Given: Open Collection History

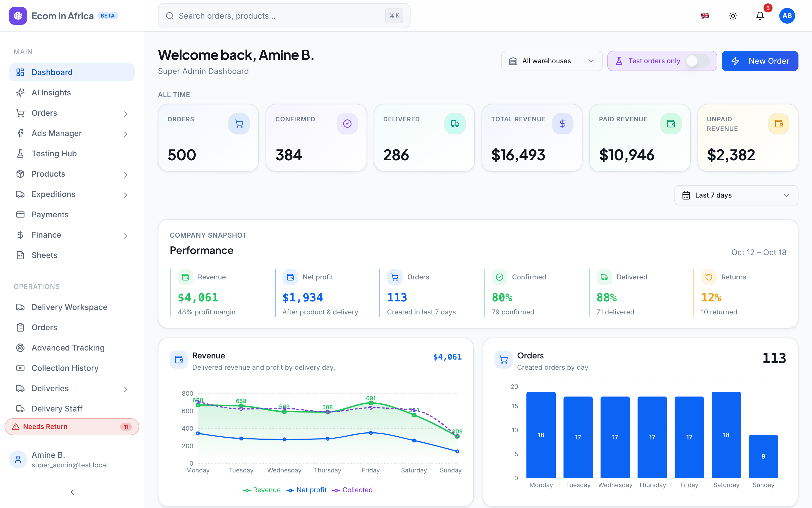Looking at the screenshot, I should [72, 368].
